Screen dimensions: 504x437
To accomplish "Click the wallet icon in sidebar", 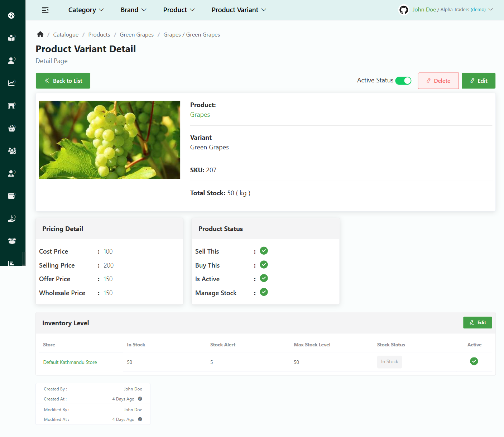I will coord(11,196).
